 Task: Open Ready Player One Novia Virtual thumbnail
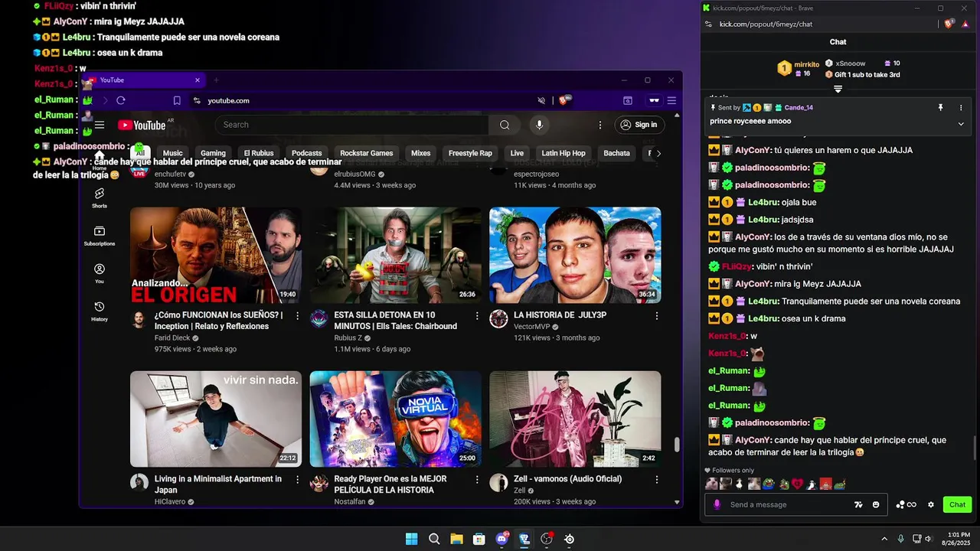pyautogui.click(x=396, y=419)
